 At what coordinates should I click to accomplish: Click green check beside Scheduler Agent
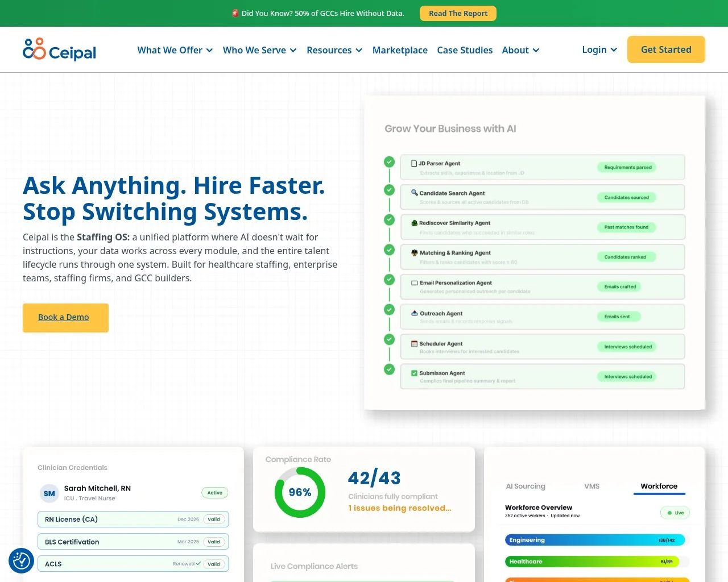click(x=389, y=339)
